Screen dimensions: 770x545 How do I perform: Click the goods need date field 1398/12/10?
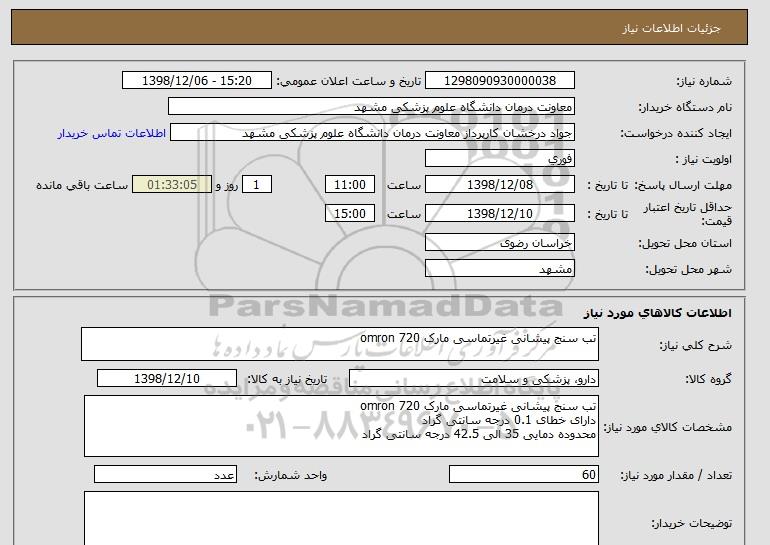click(x=167, y=379)
